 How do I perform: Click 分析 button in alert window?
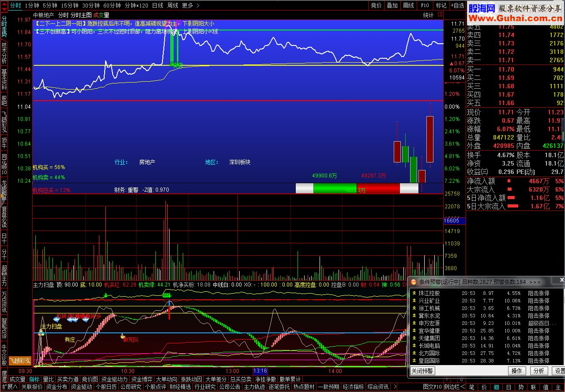point(538,371)
